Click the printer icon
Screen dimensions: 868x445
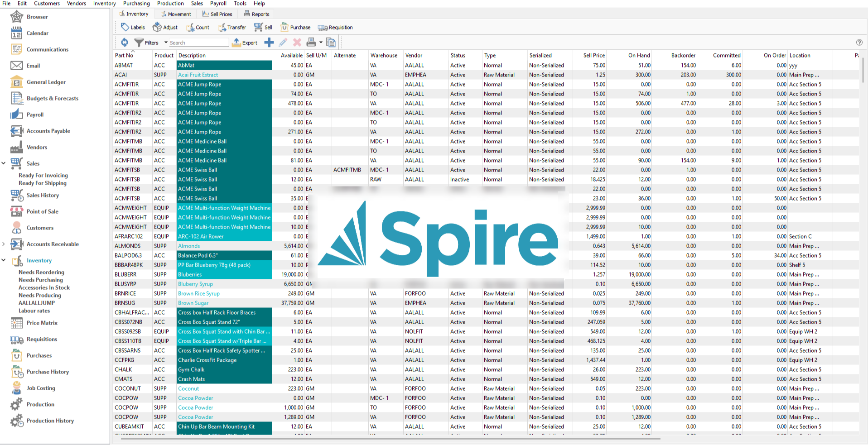point(311,43)
